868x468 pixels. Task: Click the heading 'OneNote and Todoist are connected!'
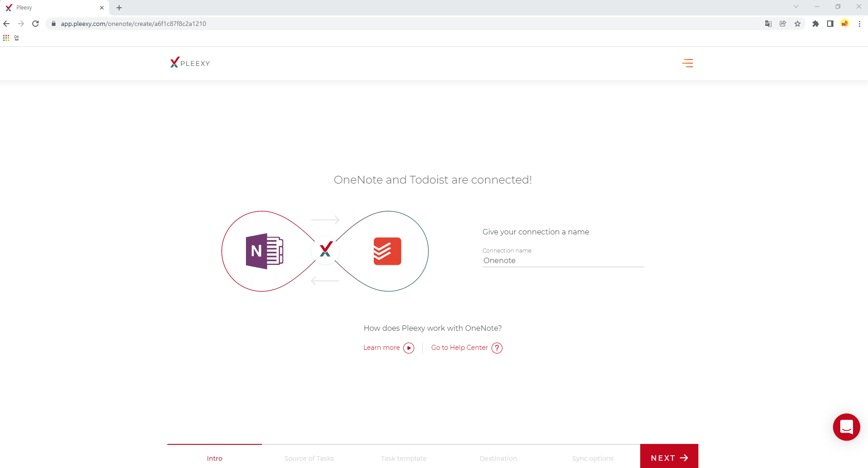433,180
